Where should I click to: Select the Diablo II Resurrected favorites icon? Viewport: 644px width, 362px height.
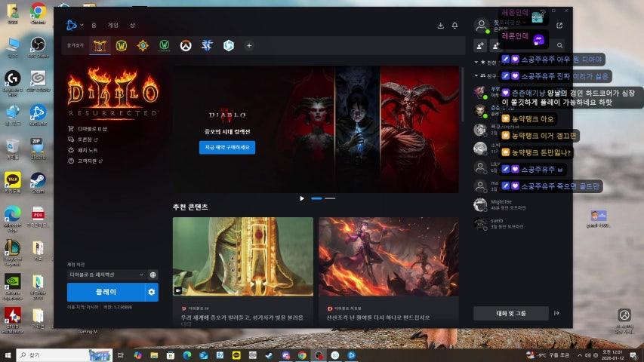point(99,45)
